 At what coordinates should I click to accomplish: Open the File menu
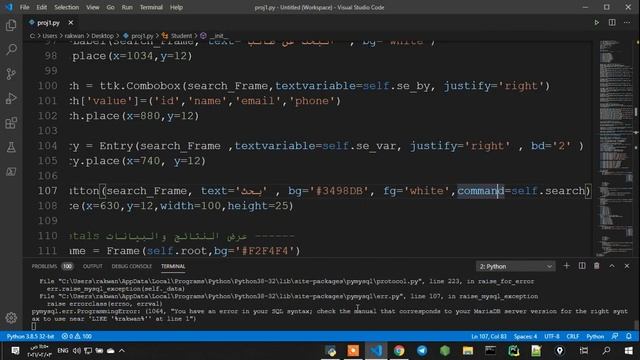pos(24,7)
